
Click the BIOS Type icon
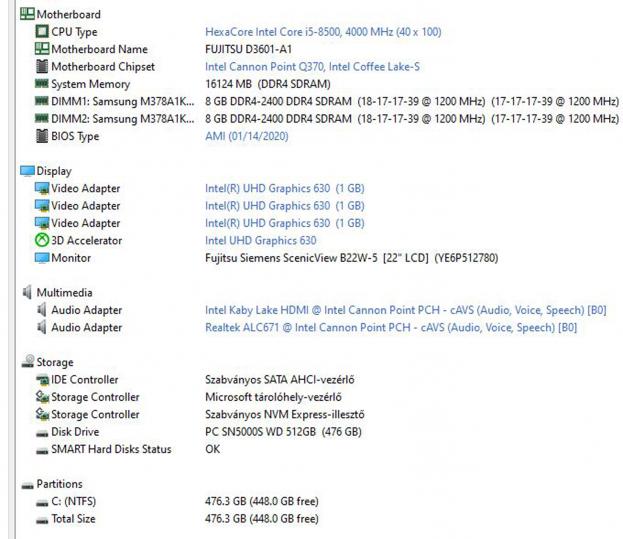pyautogui.click(x=42, y=136)
